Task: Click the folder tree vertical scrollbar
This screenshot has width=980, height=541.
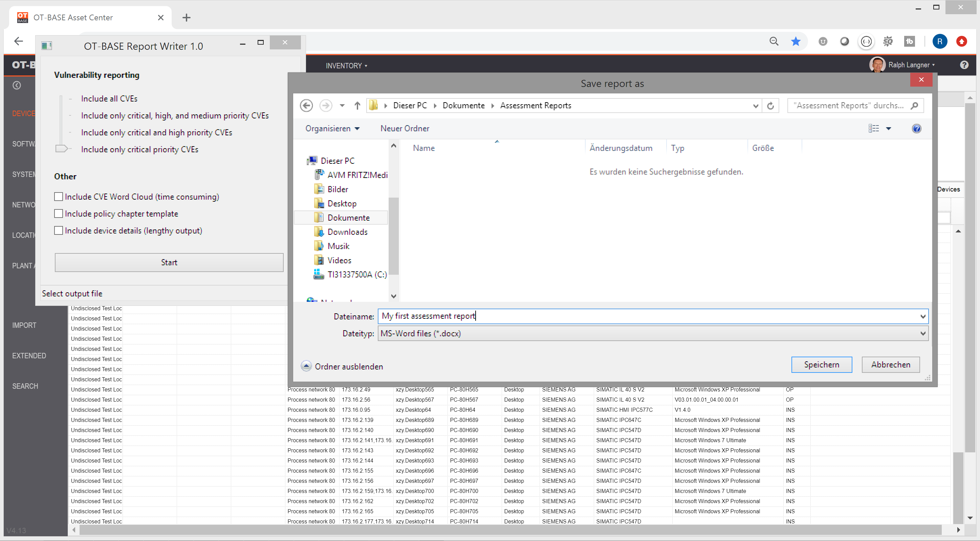Action: click(394, 236)
